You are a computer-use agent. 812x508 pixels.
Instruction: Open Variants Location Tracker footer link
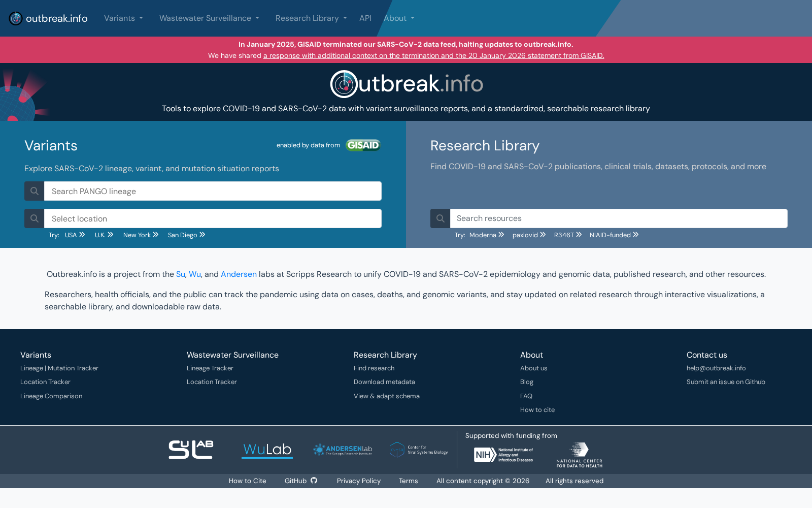tap(45, 382)
